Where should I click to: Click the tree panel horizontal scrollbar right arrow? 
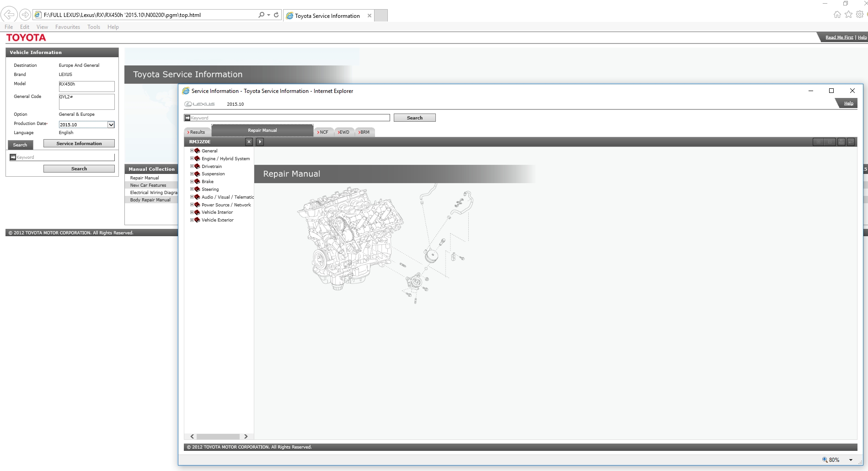(246, 437)
